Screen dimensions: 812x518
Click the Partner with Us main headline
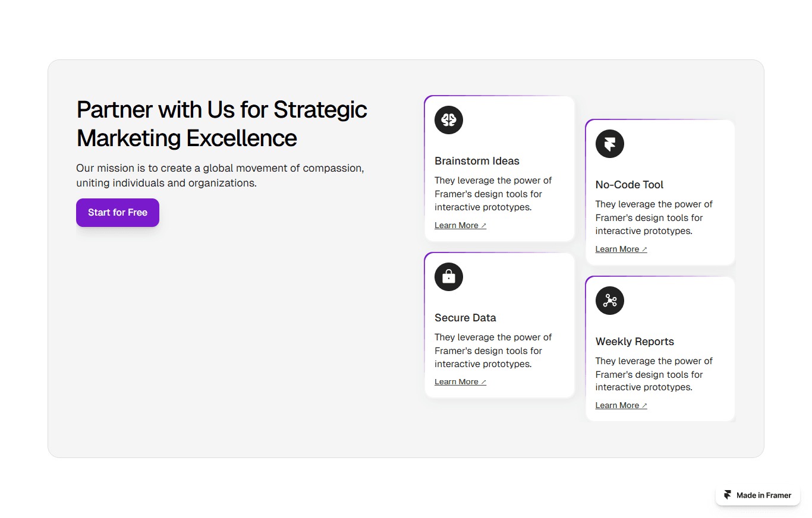(222, 124)
